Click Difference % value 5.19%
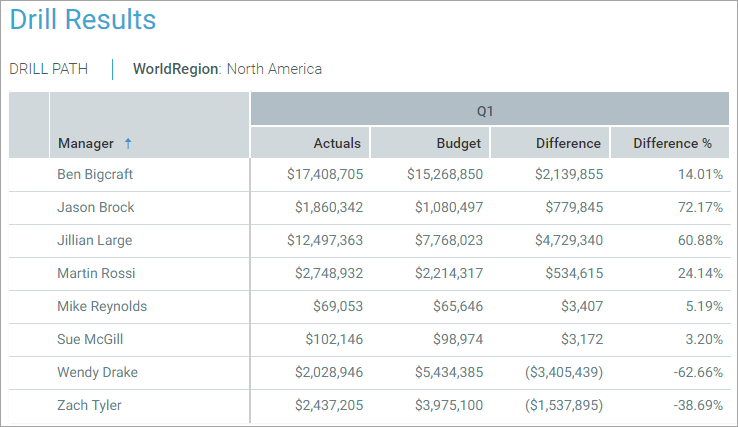738x427 pixels. (704, 306)
